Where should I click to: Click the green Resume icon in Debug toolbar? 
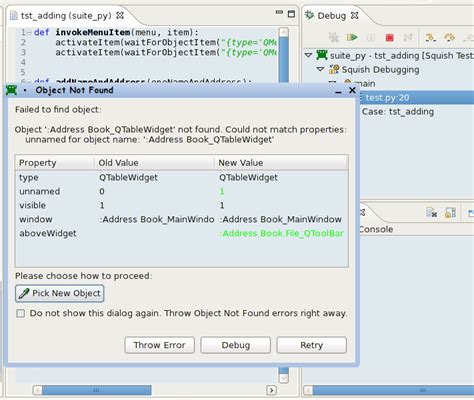coord(352,37)
